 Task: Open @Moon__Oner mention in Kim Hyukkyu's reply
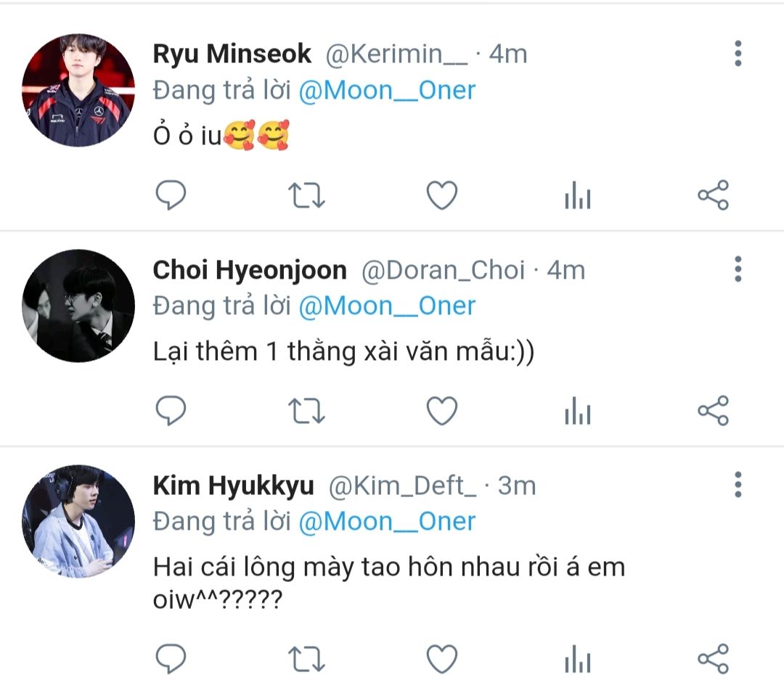(x=387, y=521)
